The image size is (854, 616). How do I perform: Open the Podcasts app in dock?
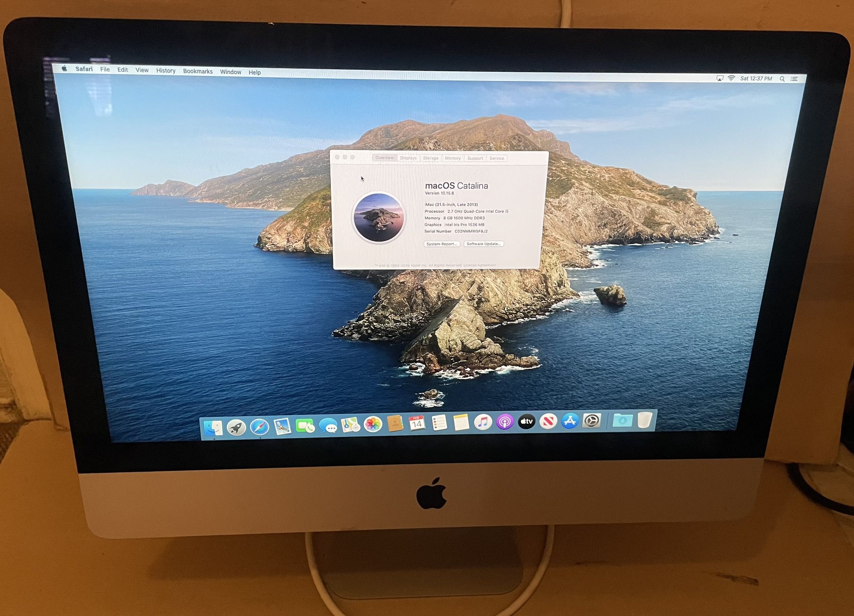point(505,422)
